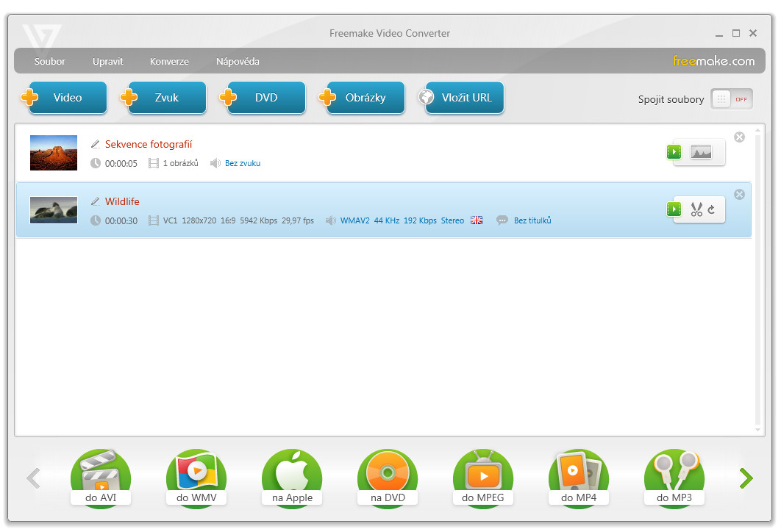The image size is (781, 532).
Task: Click the Wildlife title
Action: (122, 201)
